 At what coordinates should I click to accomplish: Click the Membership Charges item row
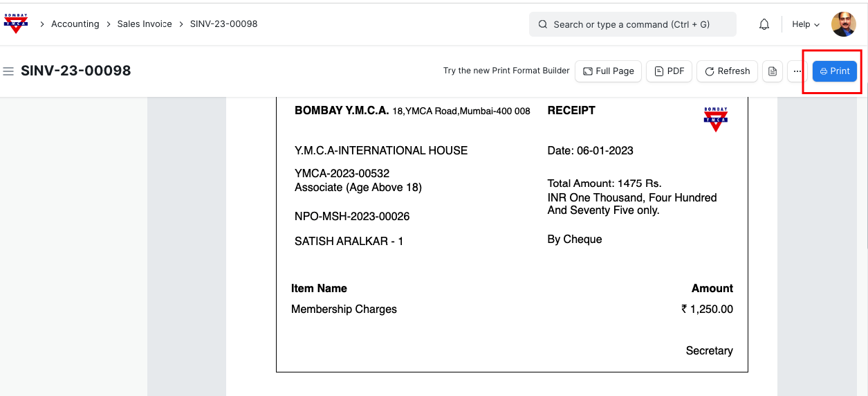(x=344, y=309)
